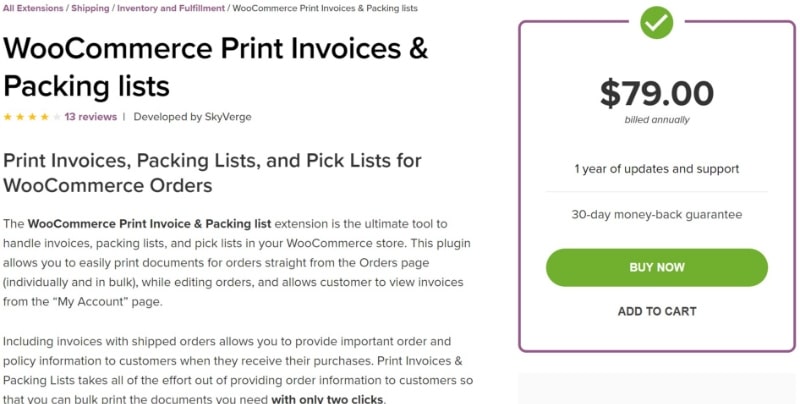Click the green checkmark badge icon
Screen dimensions: 800x404
657,23
